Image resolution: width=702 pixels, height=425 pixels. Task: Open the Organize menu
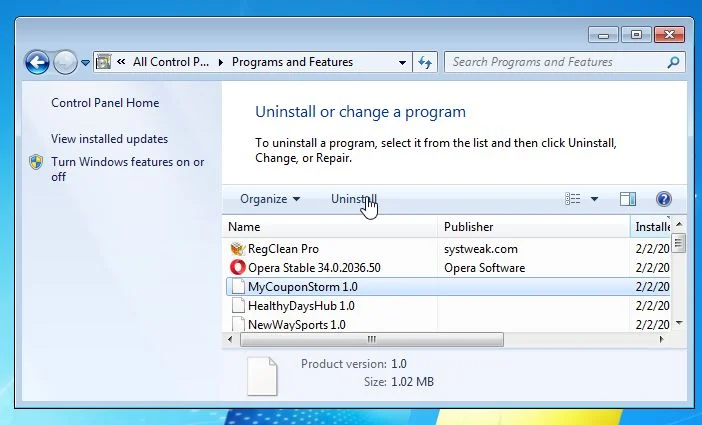[x=270, y=199]
